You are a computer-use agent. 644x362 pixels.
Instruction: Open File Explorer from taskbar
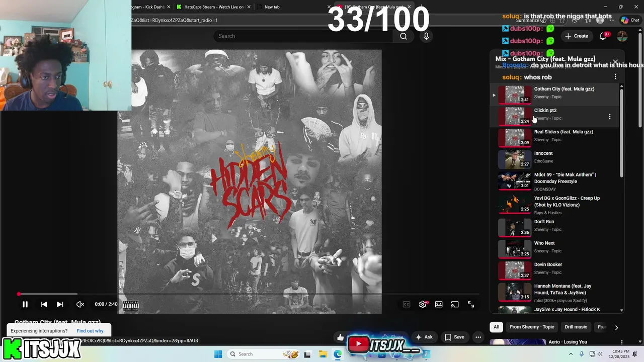click(323, 354)
